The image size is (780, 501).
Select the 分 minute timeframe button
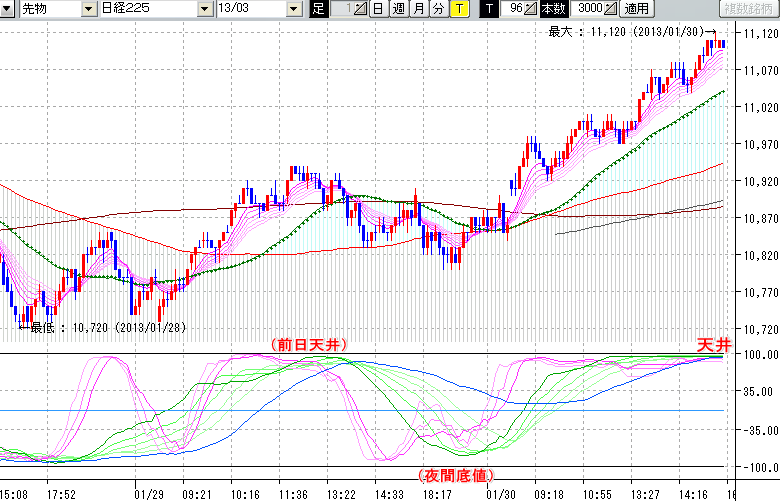[x=438, y=9]
